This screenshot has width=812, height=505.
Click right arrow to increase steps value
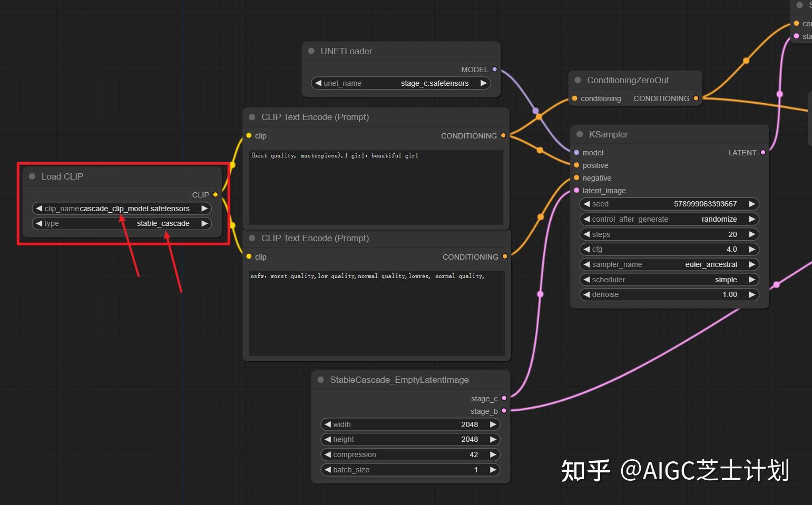tap(752, 234)
